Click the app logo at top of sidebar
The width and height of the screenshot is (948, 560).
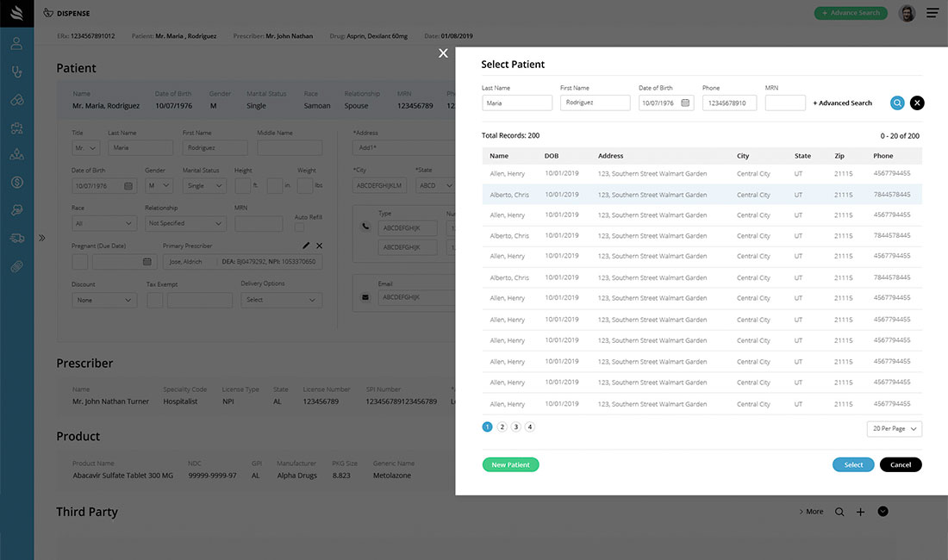click(x=17, y=13)
